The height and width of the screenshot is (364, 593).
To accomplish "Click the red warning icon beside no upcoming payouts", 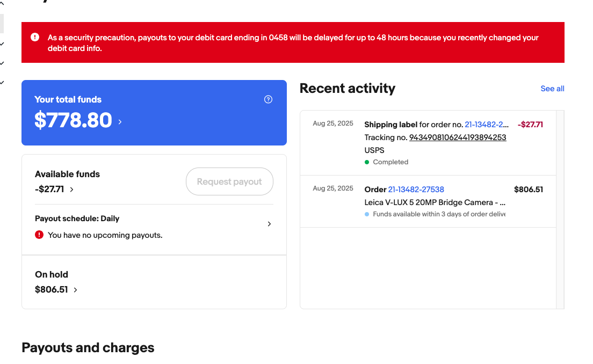I will (x=39, y=235).
